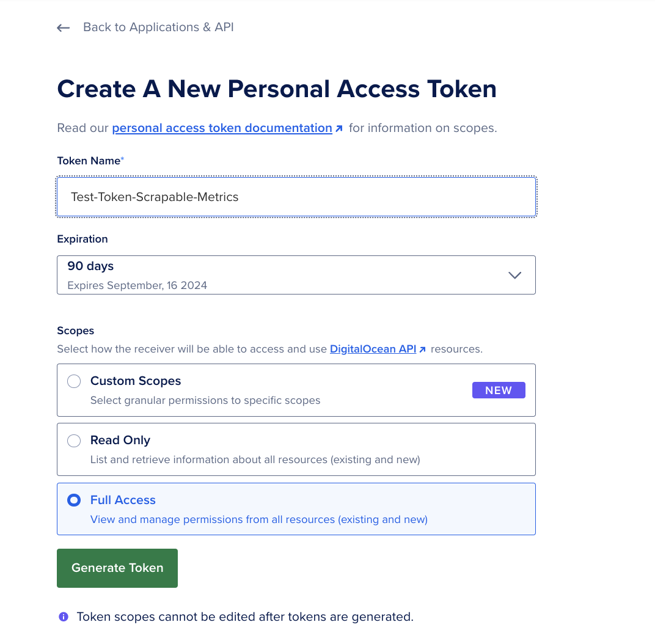
Task: Click the Token Name label
Action: click(89, 161)
